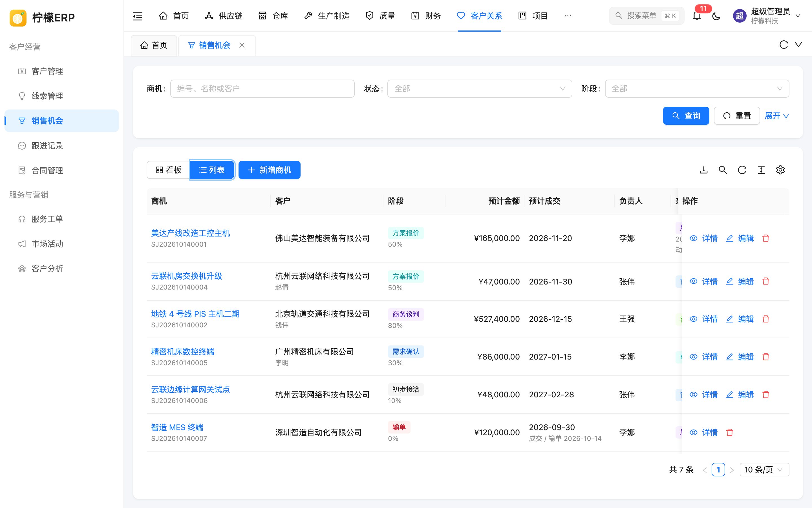Open the notification bell
This screenshot has width=812, height=508.
point(697,16)
